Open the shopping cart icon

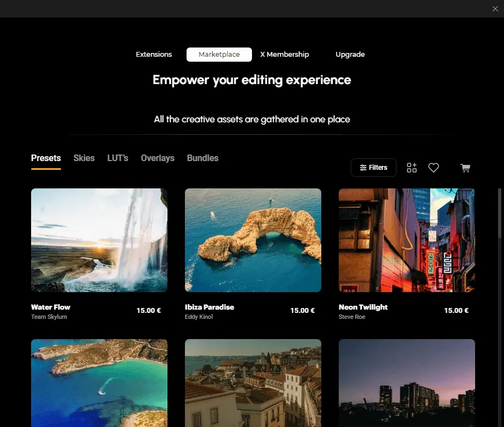[465, 168]
